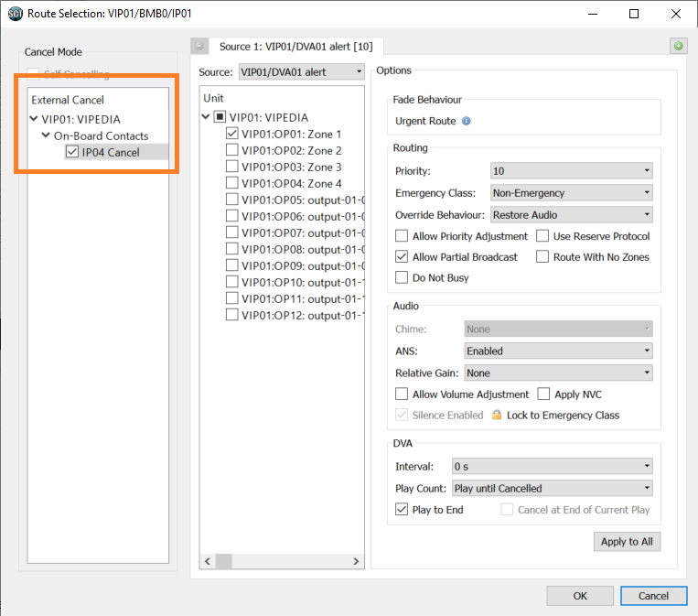Screen dimensions: 698x616
Task: Expand the Play Count combo box
Action: tap(553, 489)
